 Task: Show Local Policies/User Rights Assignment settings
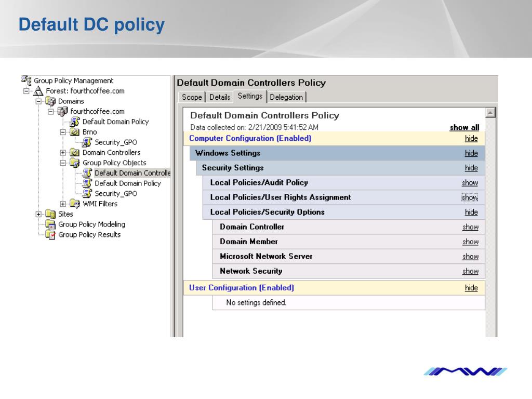470,197
